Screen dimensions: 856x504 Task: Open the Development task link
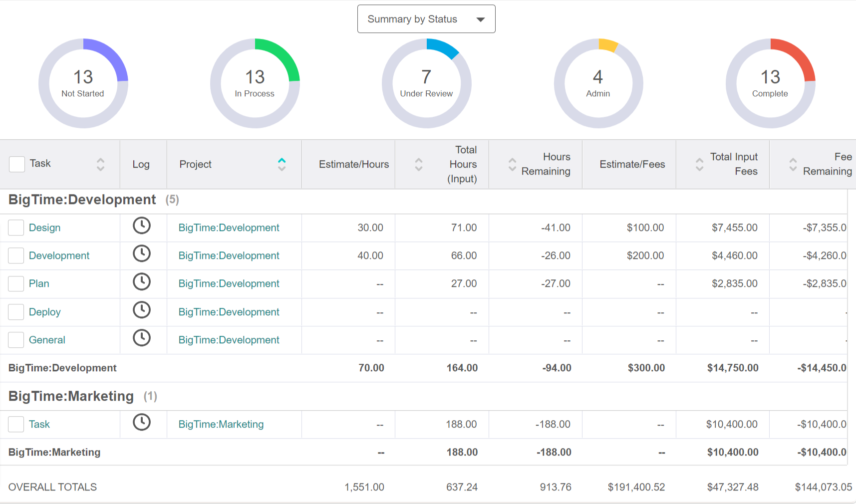[x=59, y=255]
